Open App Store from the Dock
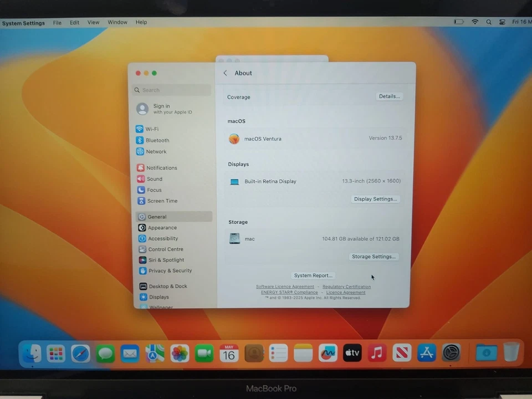Viewport: 532px width, 399px height. click(427, 352)
